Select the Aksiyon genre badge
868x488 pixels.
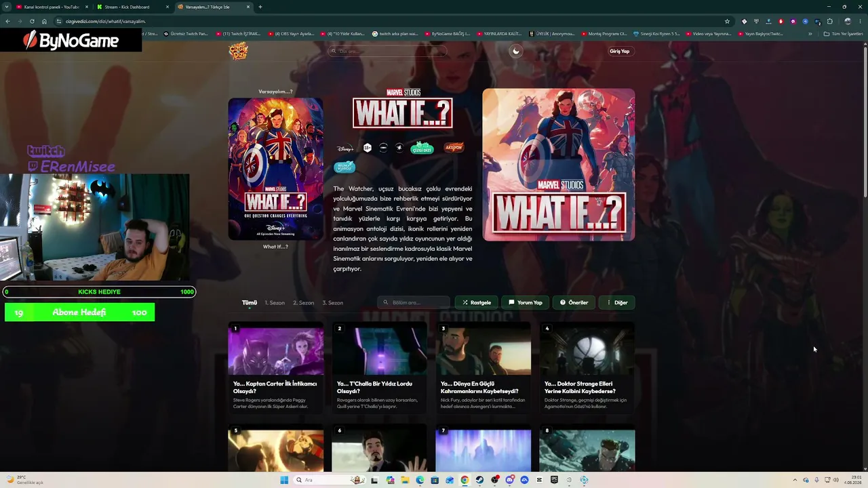point(454,147)
